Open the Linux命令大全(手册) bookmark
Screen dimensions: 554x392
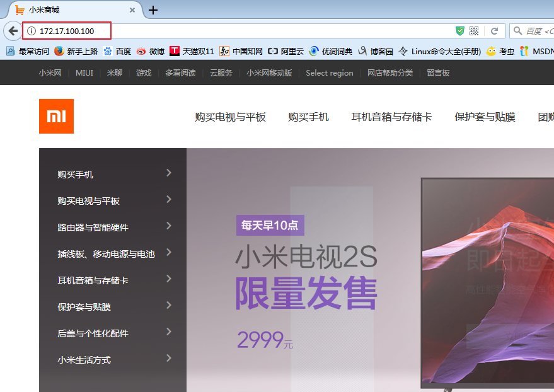click(439, 51)
